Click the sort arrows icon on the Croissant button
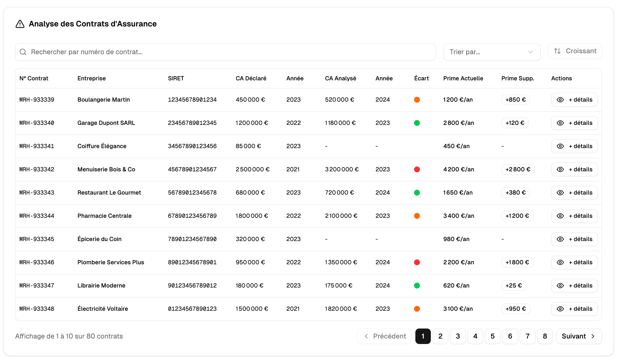619x364 pixels. 558,51
